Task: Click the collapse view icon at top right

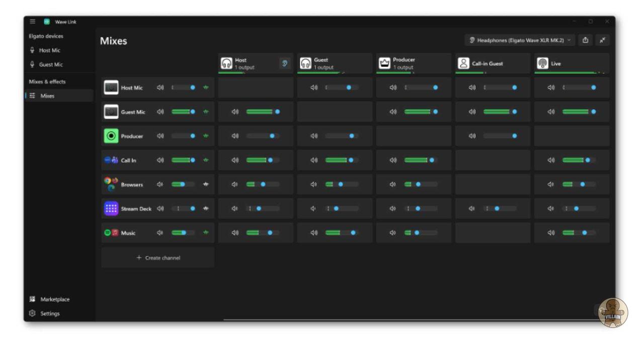Action: click(x=602, y=40)
